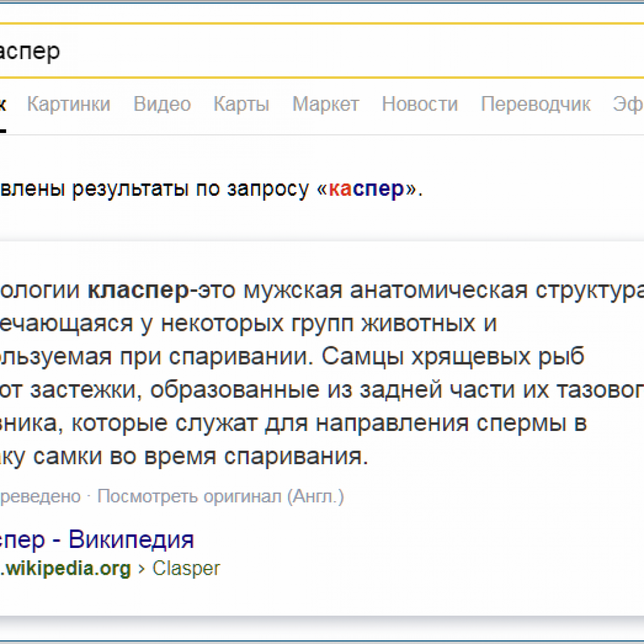The height and width of the screenshot is (644, 644).
Task: Go to the Карты tab
Action: click(x=241, y=104)
